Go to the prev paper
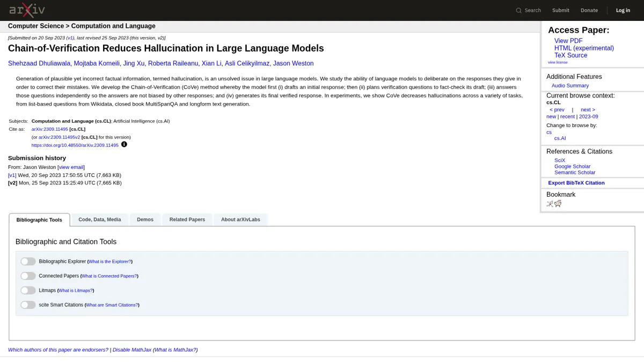The height and width of the screenshot is (362, 644). coord(557,109)
